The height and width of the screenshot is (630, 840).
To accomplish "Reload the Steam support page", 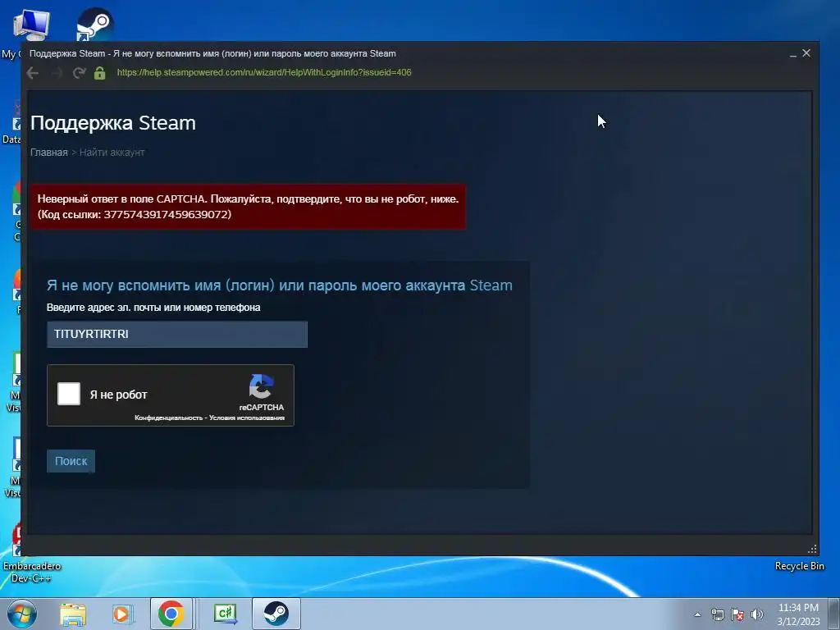I will point(80,73).
